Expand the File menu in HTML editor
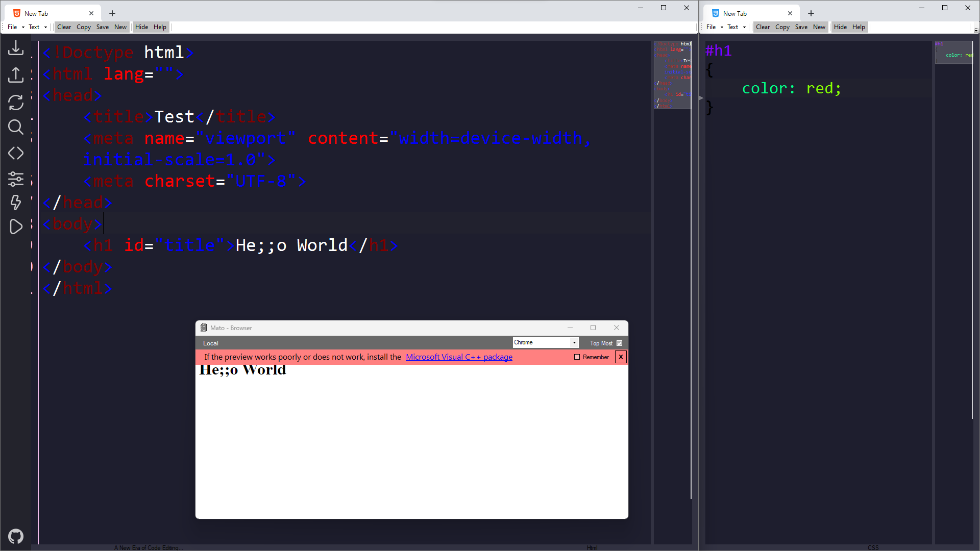Image resolution: width=980 pixels, height=551 pixels. [16, 27]
